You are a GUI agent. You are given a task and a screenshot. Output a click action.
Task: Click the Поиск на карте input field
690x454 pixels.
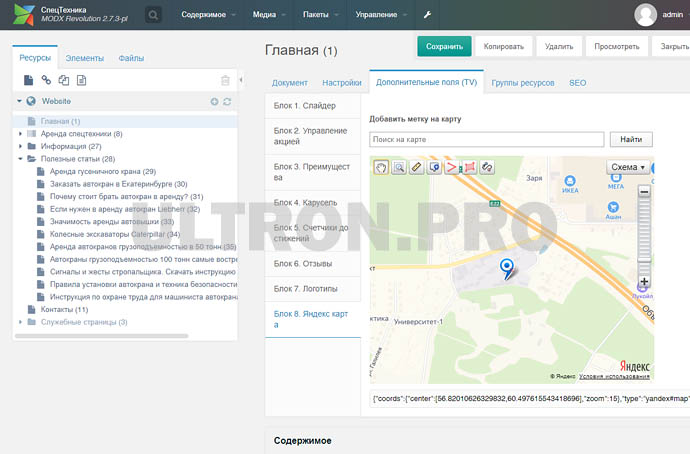pyautogui.click(x=486, y=140)
